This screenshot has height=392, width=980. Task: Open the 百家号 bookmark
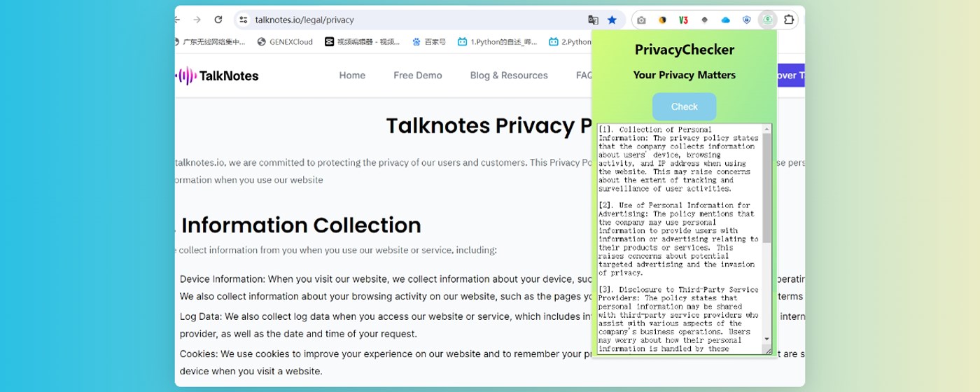tap(428, 42)
